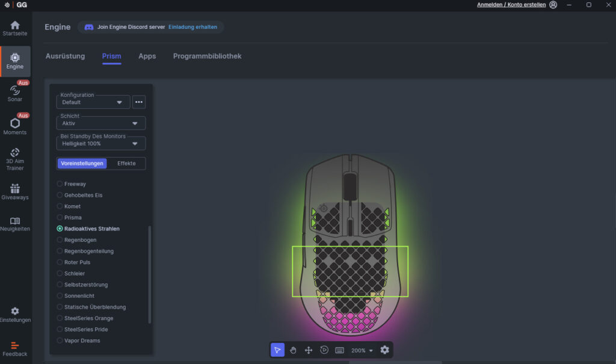Switch to the Ausrüstung tab
The image size is (616, 364).
point(65,56)
